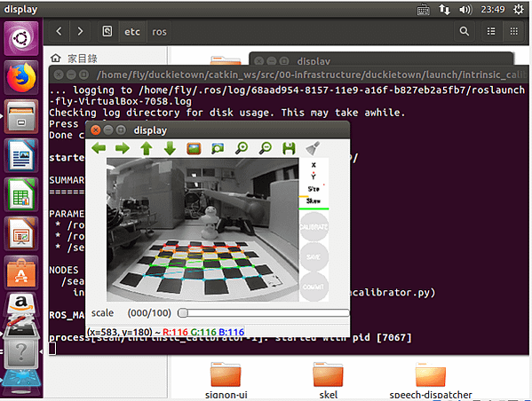Image resolution: width=532 pixels, height=401 pixels.
Task: Open Amazon icon in launcher
Action: coord(21,304)
